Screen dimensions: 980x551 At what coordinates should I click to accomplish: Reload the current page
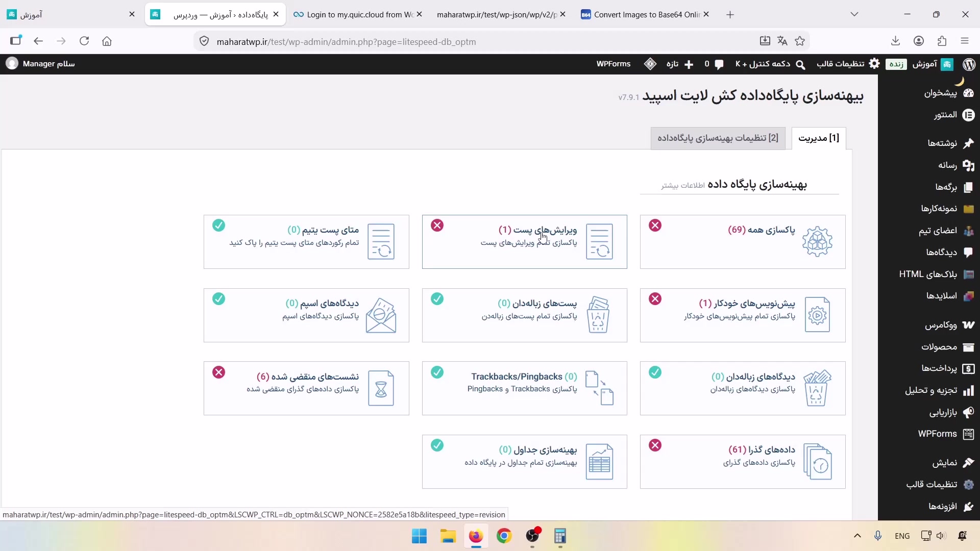coord(84,41)
